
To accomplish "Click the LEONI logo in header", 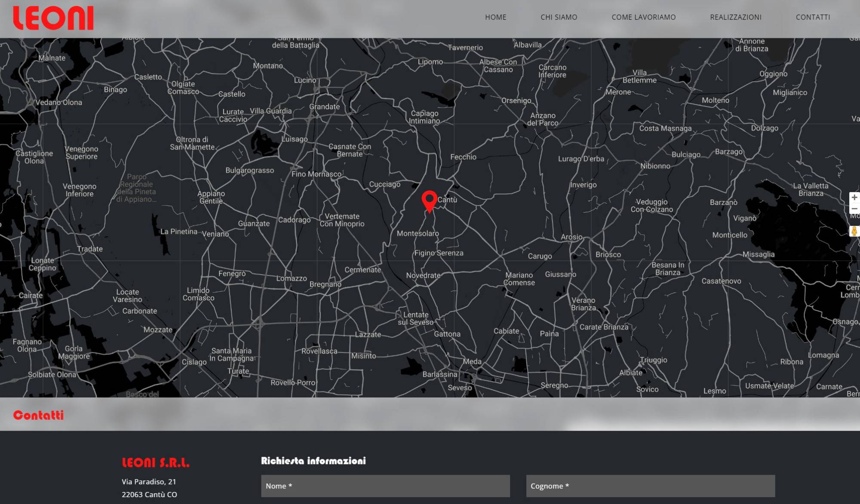I will point(53,18).
